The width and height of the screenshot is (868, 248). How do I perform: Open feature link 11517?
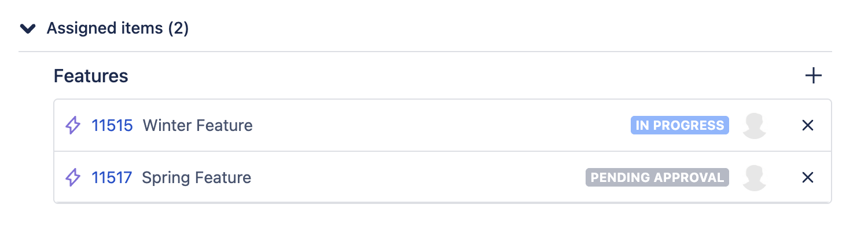tap(112, 177)
